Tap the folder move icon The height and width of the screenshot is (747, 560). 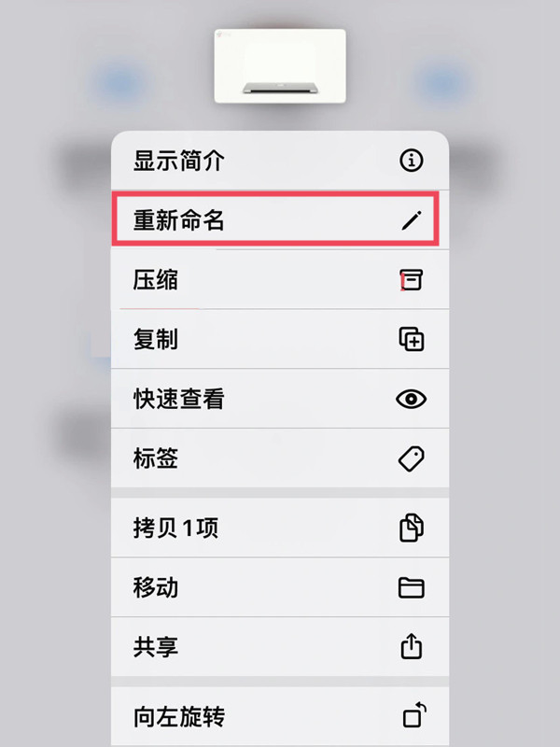(x=411, y=587)
